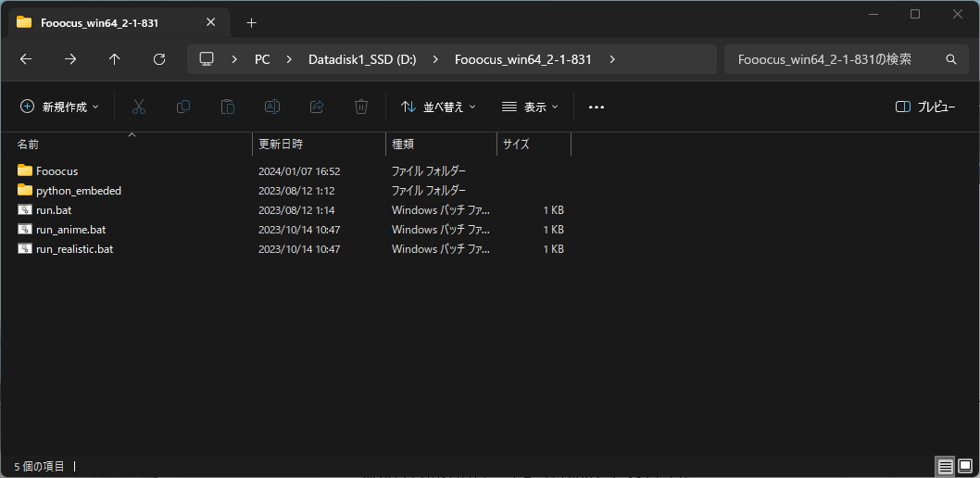980x478 pixels.
Task: Open the 新規作成 dropdown menu
Action: click(x=59, y=107)
